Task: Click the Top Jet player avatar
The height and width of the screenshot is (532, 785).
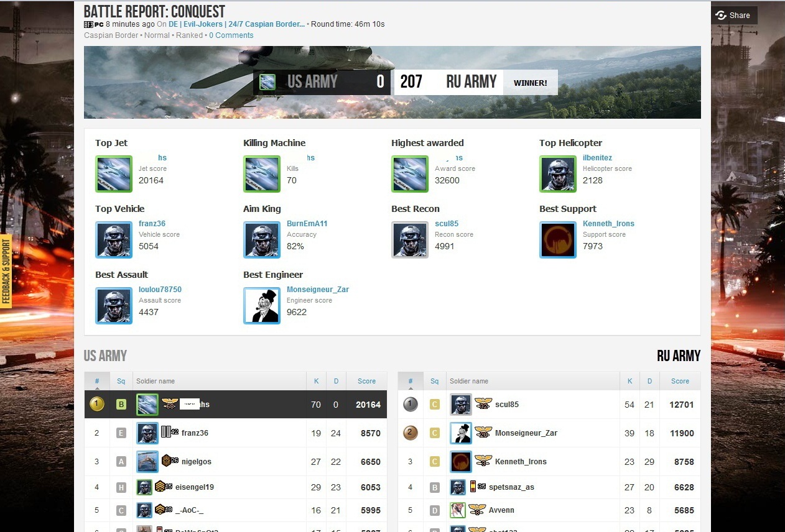Action: 114,174
